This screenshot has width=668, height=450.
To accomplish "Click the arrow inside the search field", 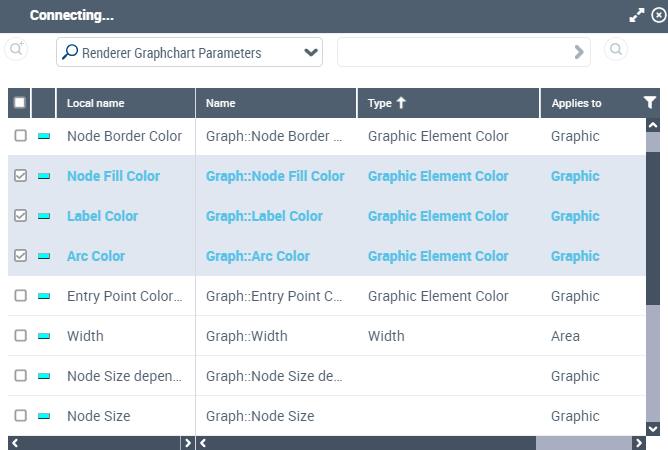I will (x=578, y=52).
